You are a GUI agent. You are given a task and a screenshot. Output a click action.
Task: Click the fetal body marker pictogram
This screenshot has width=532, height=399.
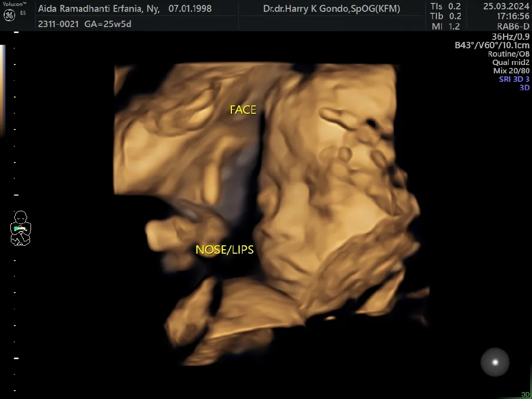[21, 229]
